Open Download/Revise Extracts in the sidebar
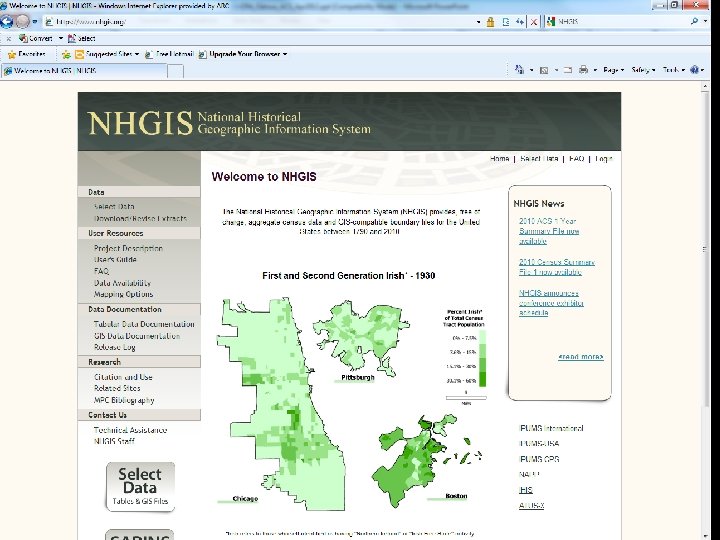Viewport: 720px width, 540px height. point(140,219)
